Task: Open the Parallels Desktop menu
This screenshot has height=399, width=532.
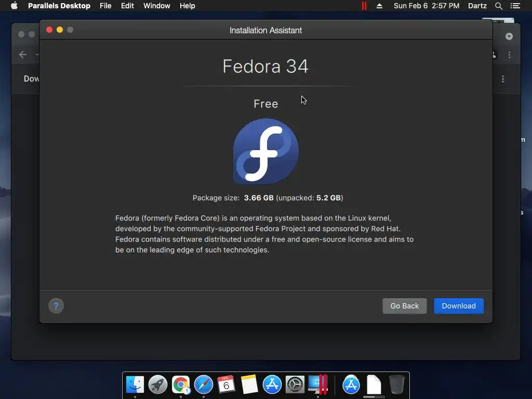Action: pyautogui.click(x=59, y=6)
